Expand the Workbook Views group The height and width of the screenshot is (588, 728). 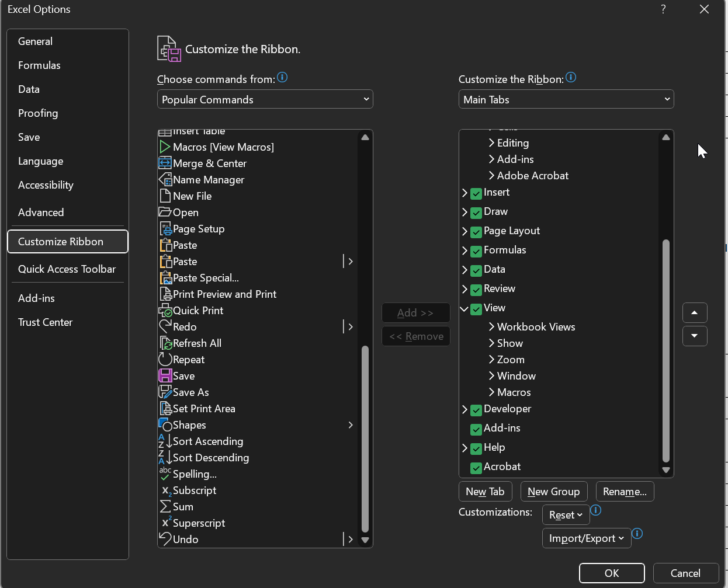[x=491, y=326]
